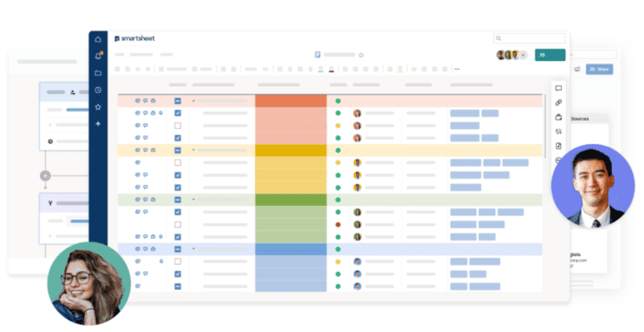Open Proofs briefcase icon in right rail
The image size is (644, 332).
[x=558, y=117]
